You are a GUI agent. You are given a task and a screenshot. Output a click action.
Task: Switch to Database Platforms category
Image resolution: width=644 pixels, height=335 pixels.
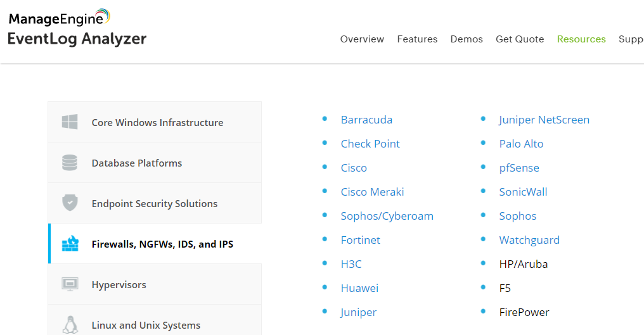[155, 163]
